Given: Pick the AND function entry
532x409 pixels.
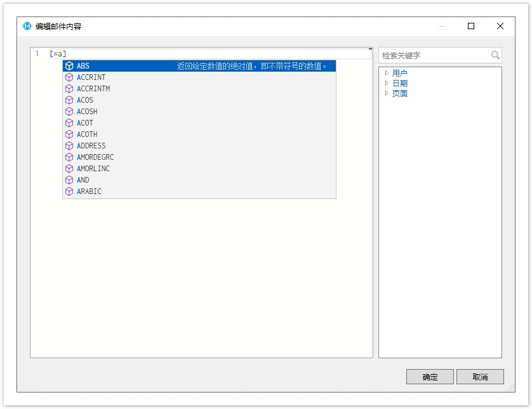Looking at the screenshot, I should tap(199, 180).
